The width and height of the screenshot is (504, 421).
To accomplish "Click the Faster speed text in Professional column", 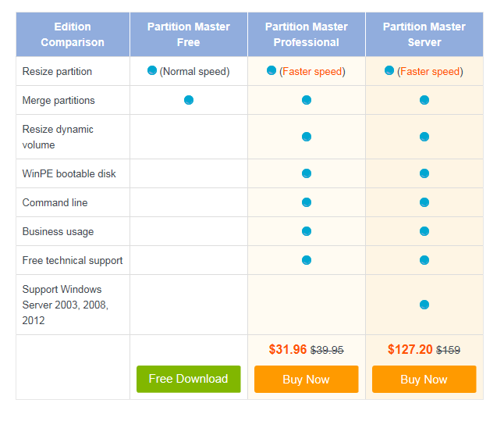I will (312, 71).
